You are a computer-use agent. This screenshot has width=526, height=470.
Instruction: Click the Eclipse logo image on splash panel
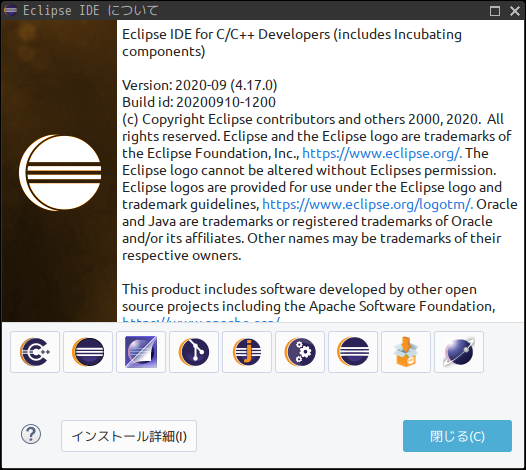[x=60, y=172]
